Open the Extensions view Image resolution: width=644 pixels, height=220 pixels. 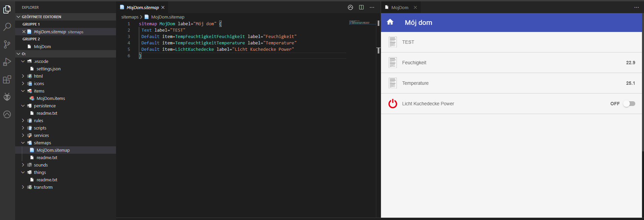[7, 79]
